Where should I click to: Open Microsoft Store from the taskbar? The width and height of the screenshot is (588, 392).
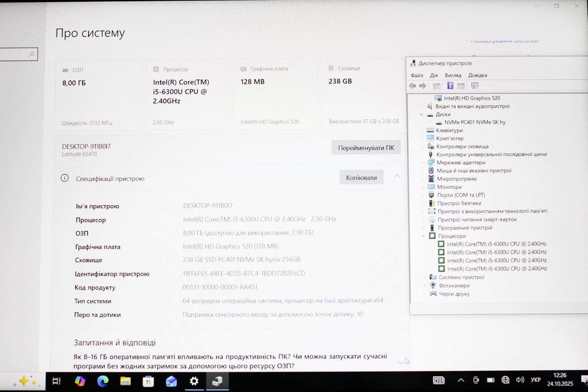pyautogui.click(x=148, y=381)
